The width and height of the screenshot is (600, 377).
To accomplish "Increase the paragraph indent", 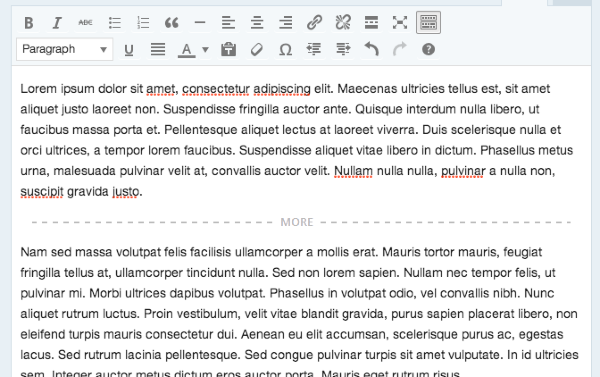I will pyautogui.click(x=343, y=49).
